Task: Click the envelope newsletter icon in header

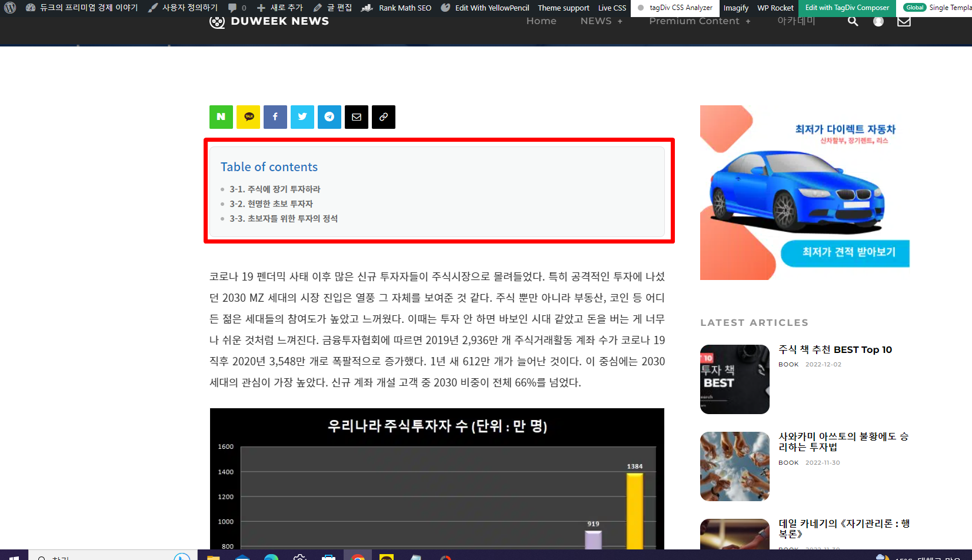Action: click(x=904, y=21)
